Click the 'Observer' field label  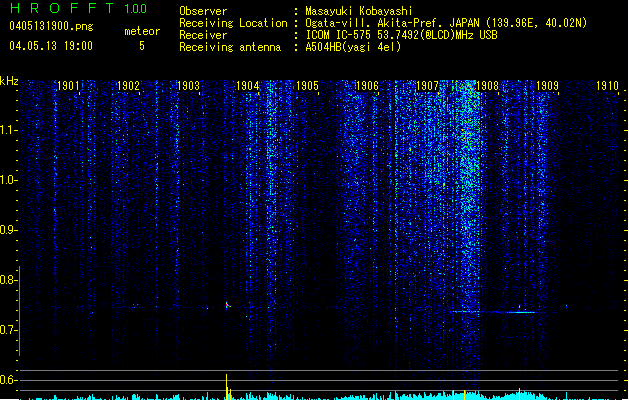(203, 11)
